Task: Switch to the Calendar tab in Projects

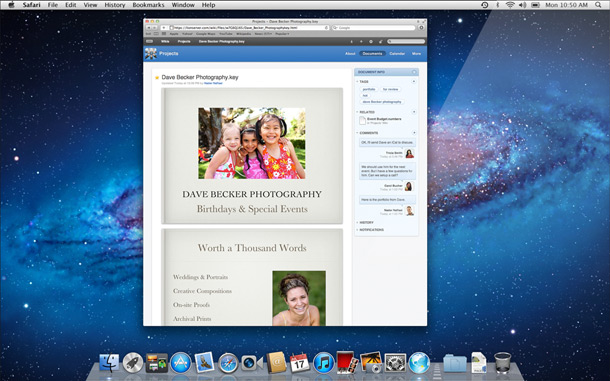Action: [397, 54]
